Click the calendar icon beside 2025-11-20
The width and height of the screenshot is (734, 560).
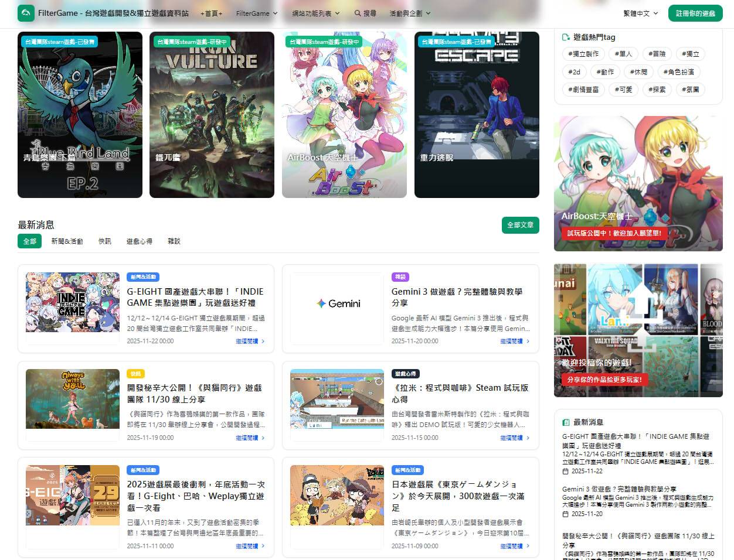point(565,514)
